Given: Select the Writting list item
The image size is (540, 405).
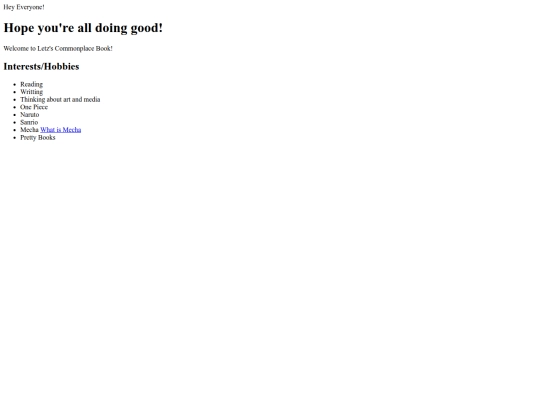Looking at the screenshot, I should pos(31,92).
